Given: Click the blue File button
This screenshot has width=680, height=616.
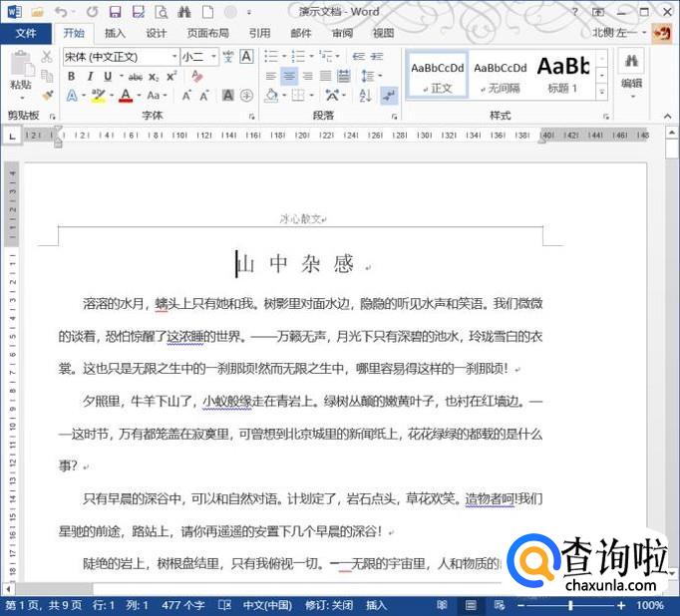Looking at the screenshot, I should coord(26,33).
